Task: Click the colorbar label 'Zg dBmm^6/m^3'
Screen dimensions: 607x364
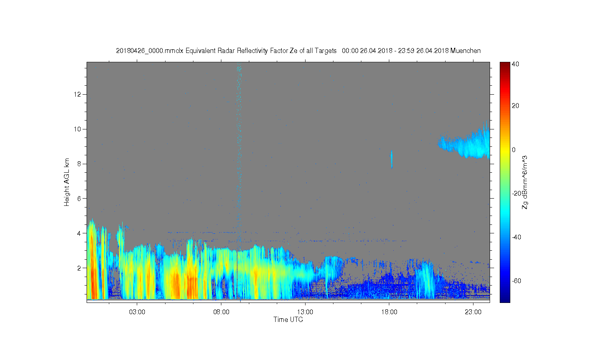Action: click(x=525, y=182)
